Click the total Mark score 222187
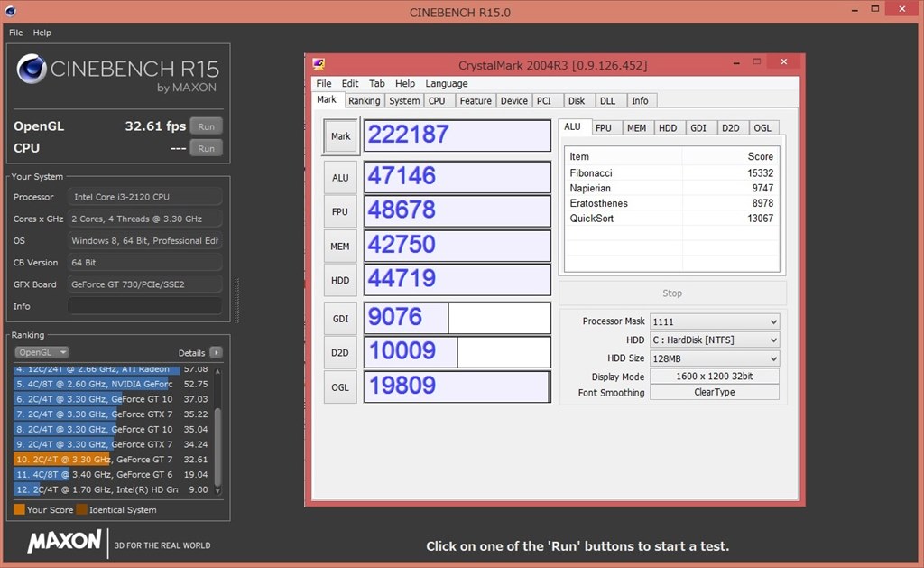The image size is (924, 568). point(457,135)
